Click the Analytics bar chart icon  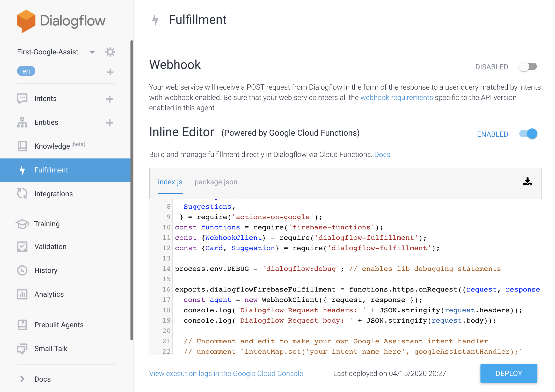pyautogui.click(x=22, y=294)
